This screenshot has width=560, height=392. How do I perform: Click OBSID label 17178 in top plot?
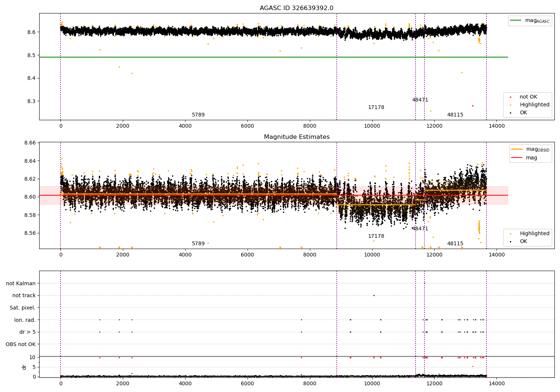click(376, 108)
